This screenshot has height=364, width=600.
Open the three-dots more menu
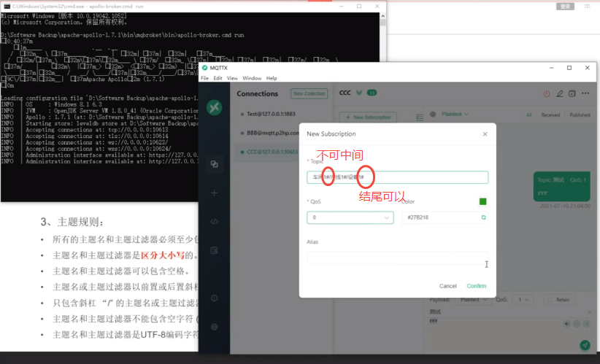click(x=585, y=93)
